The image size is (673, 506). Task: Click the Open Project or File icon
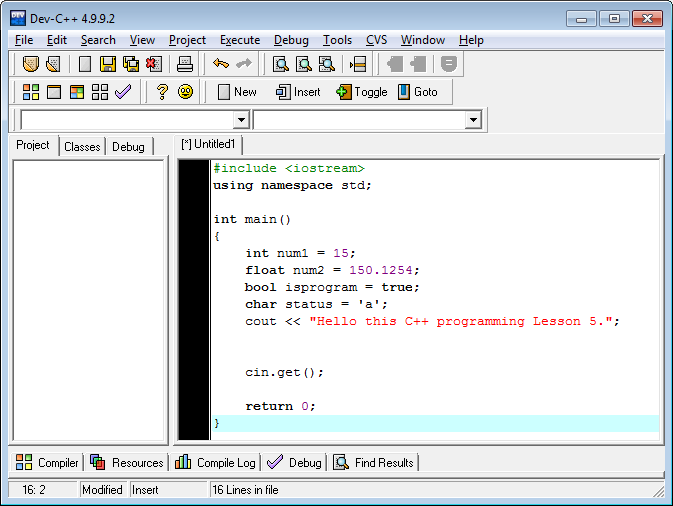(30, 64)
